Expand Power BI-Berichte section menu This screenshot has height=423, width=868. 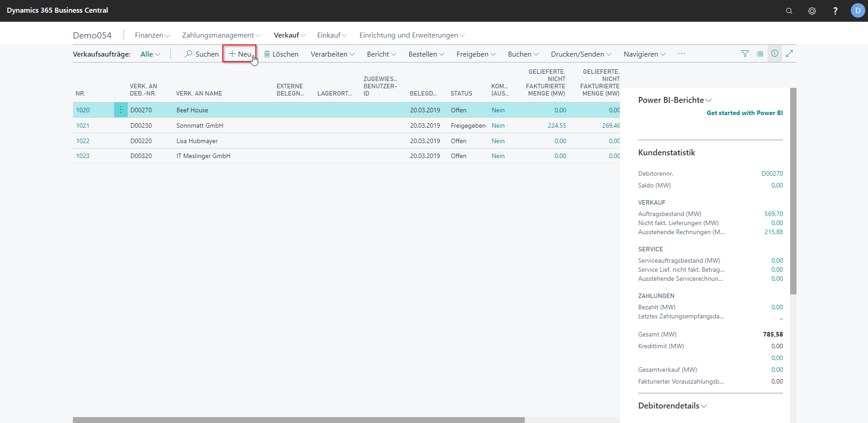tap(675, 100)
